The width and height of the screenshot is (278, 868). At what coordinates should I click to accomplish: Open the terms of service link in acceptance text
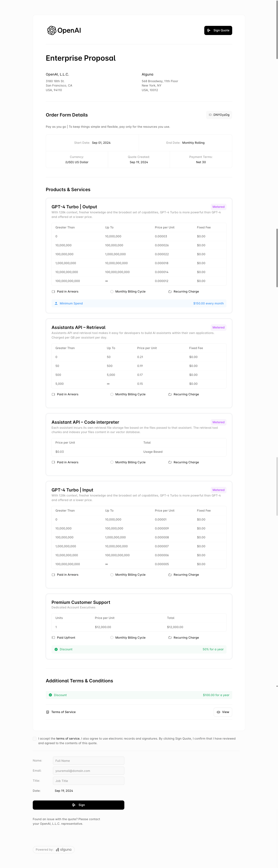(68, 739)
